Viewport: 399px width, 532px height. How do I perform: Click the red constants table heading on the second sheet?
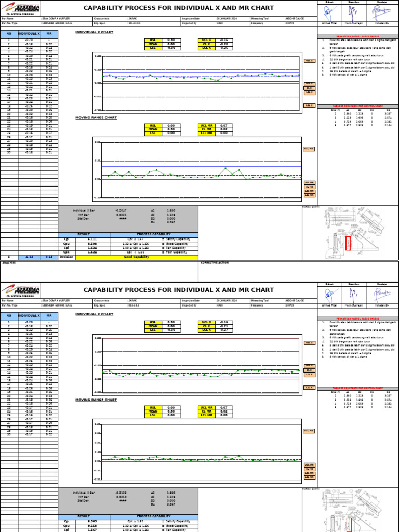[358, 388]
